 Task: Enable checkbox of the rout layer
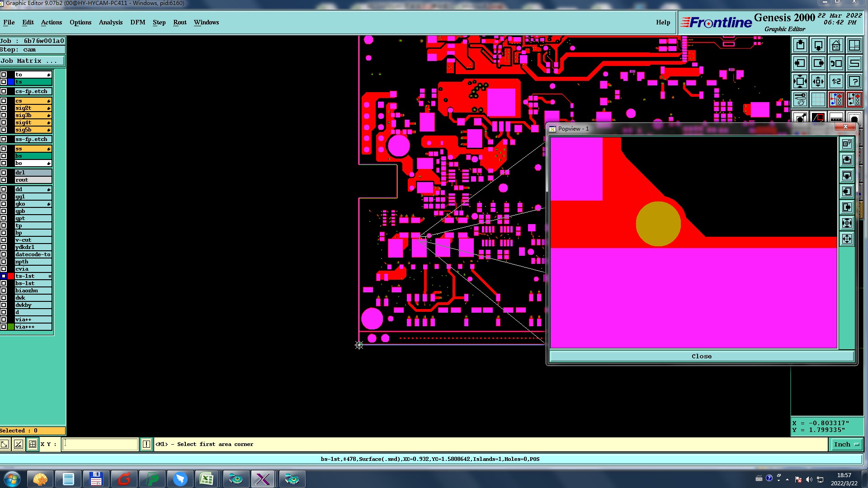pyautogui.click(x=4, y=180)
